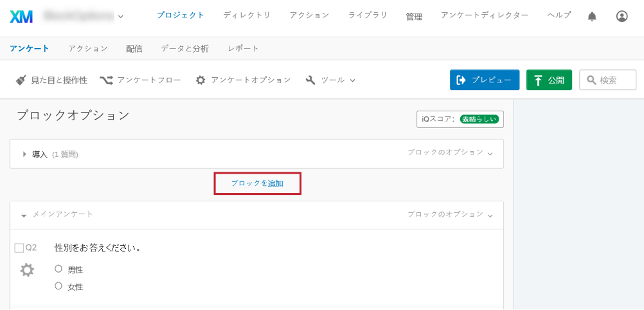This screenshot has height=310, width=644.
Task: Click into the 検索 search field
Action: pos(607,80)
